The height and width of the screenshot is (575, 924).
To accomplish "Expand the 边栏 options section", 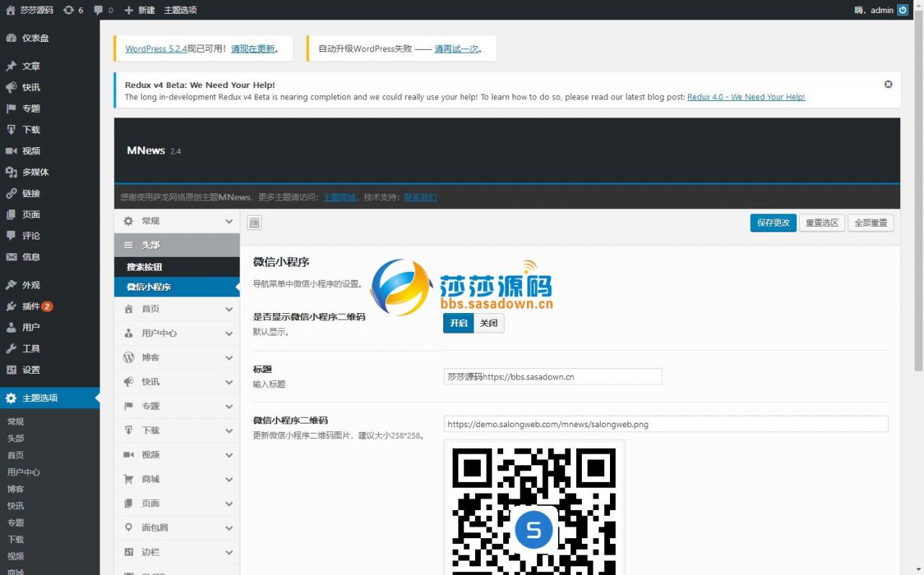I will tap(177, 552).
